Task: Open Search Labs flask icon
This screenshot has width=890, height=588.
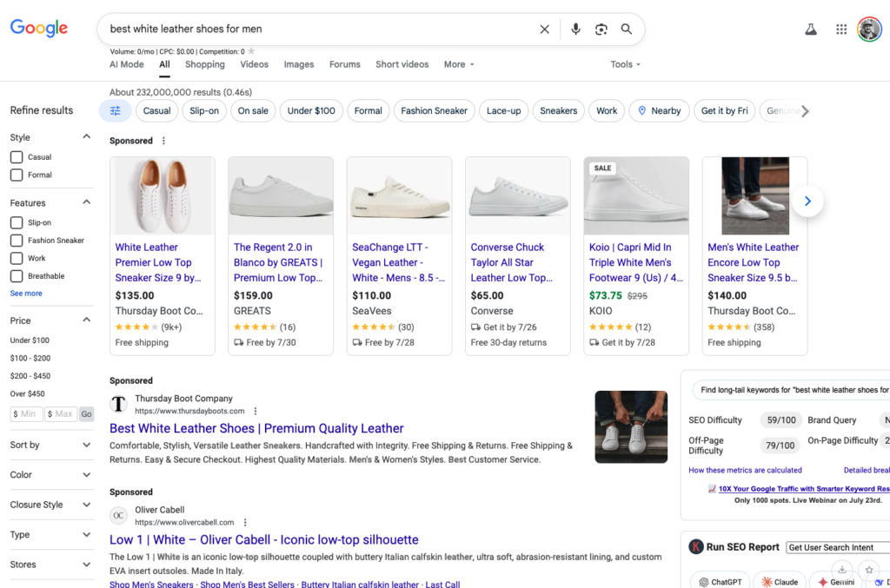Action: [811, 30]
